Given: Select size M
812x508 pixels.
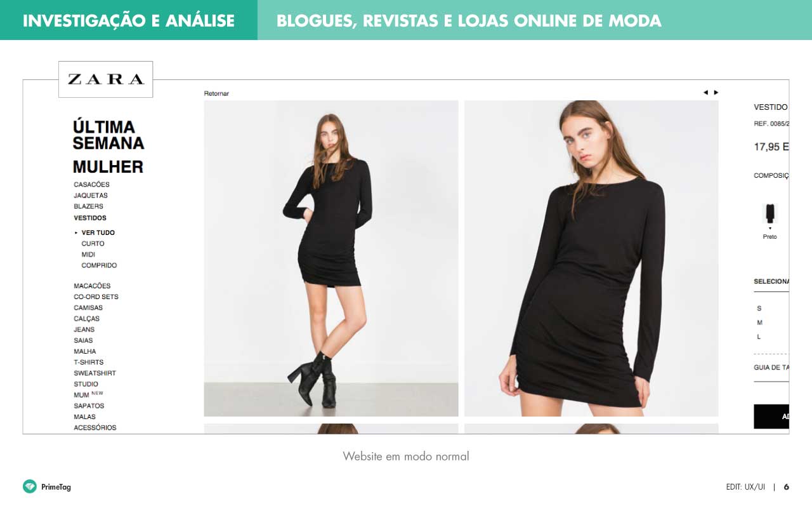Looking at the screenshot, I should [759, 323].
